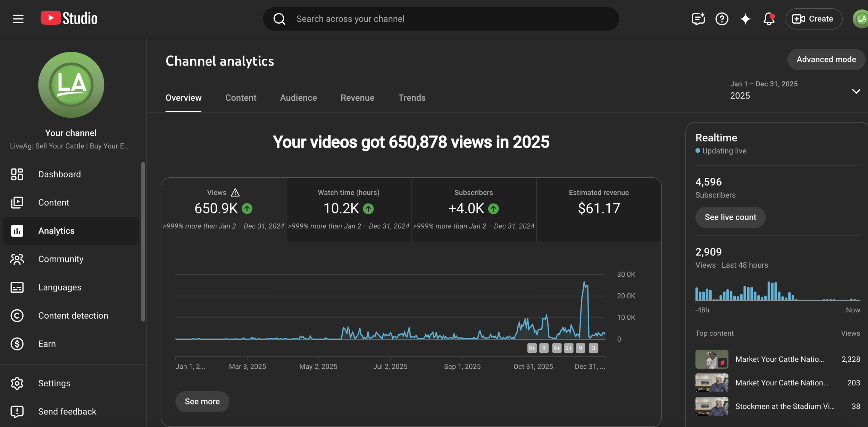This screenshot has height=427, width=868.
Task: Open the channel comments feedback icon
Action: coord(698,19)
